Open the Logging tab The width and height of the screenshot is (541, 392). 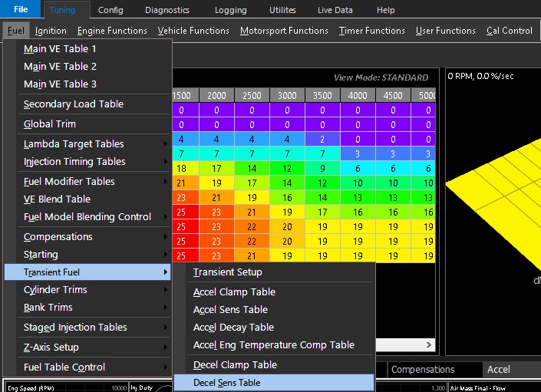[x=230, y=10]
